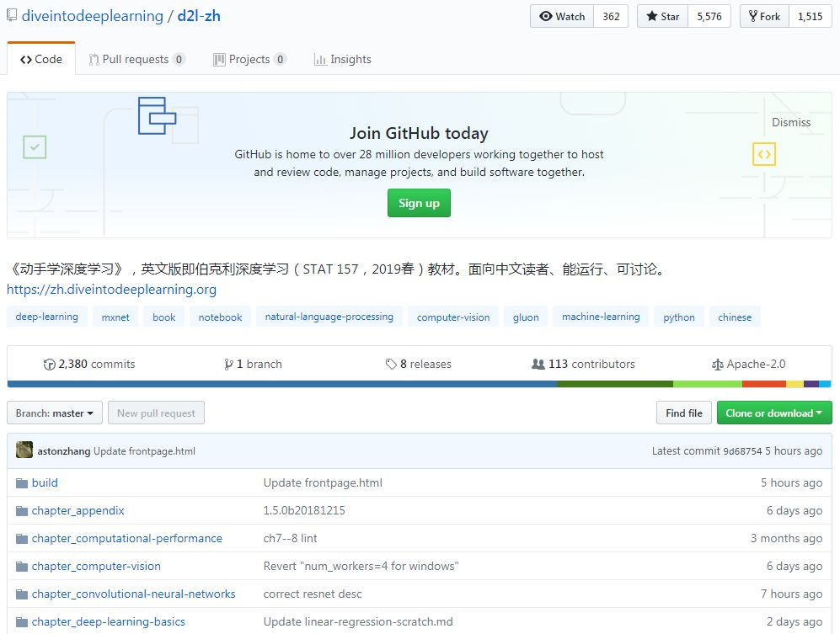840x634 pixels.
Task: Open the Insights tab
Action: (x=342, y=59)
